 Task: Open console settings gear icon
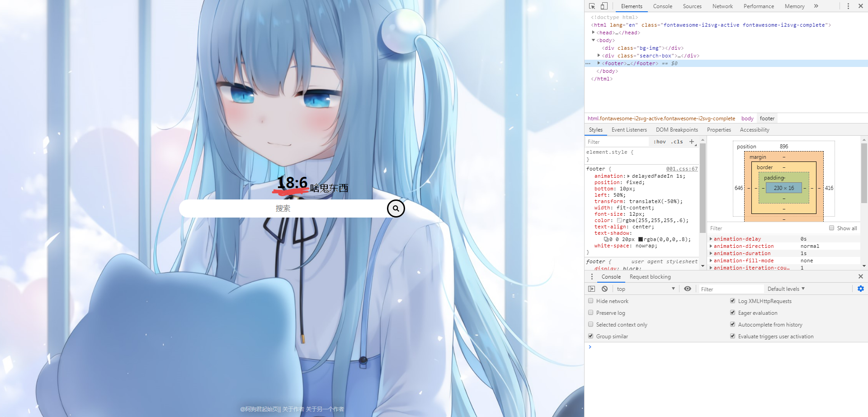pyautogui.click(x=861, y=289)
